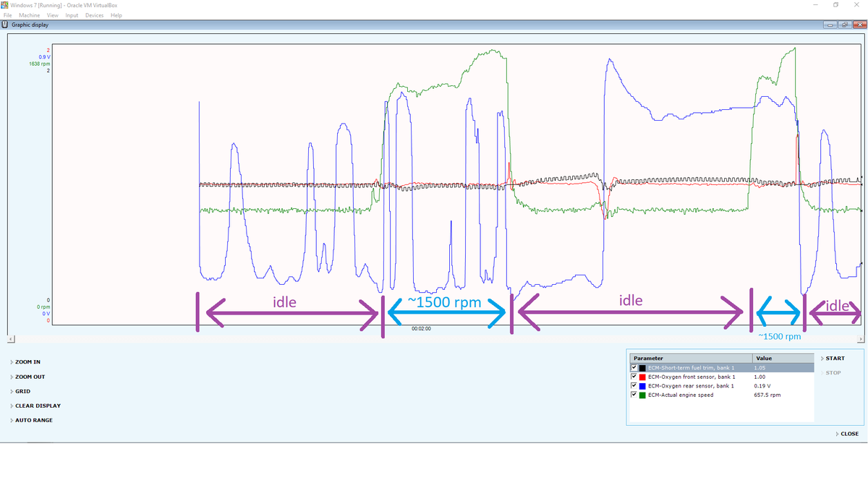Screen dimensions: 868x488
Task: Click the VirtualBox icon in title bar
Action: point(6,5)
